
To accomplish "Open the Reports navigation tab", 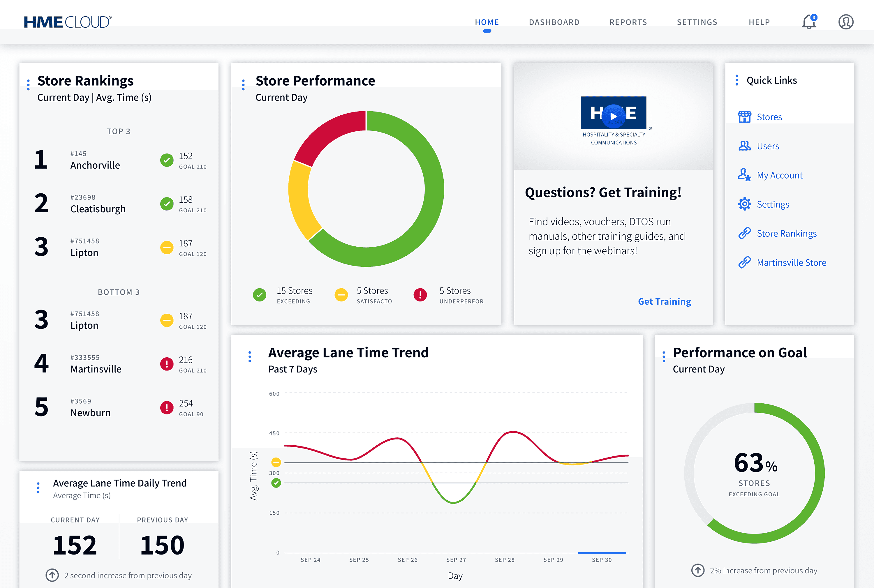I will pos(628,22).
